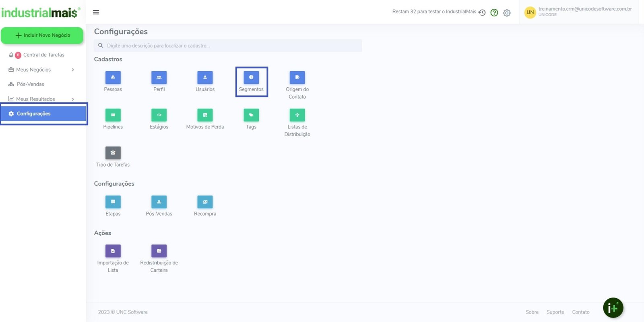Open Redistribuição de Carteira action

159,251
